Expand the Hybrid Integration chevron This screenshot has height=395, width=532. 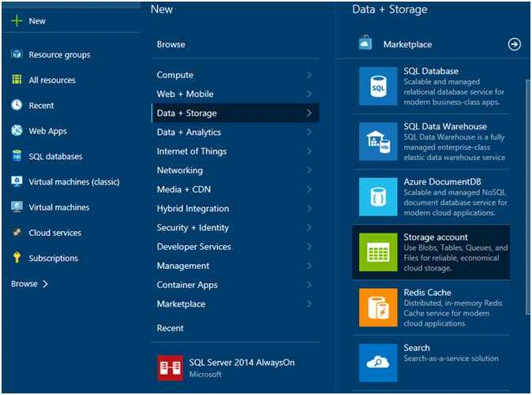pyautogui.click(x=309, y=208)
